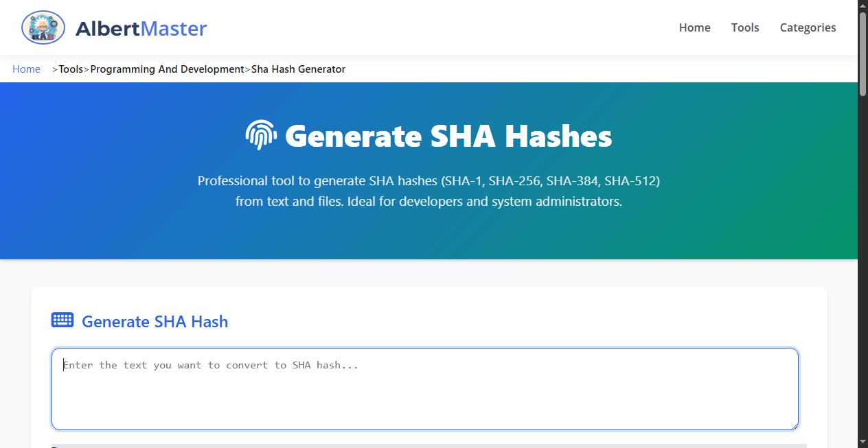This screenshot has width=868, height=448.
Task: Click the Generate SHA Hash section heading
Action: coord(155,321)
